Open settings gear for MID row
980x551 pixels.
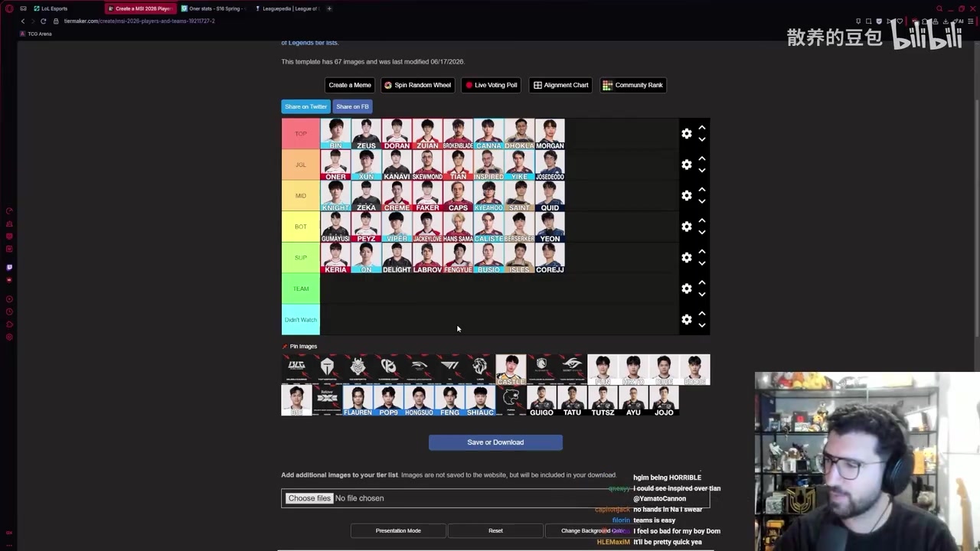687,196
